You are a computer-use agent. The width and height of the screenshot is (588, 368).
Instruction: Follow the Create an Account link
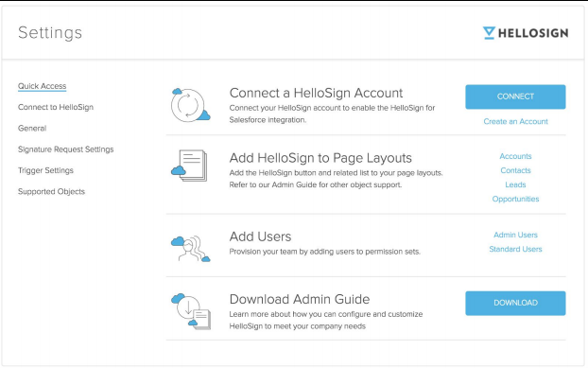pos(515,121)
